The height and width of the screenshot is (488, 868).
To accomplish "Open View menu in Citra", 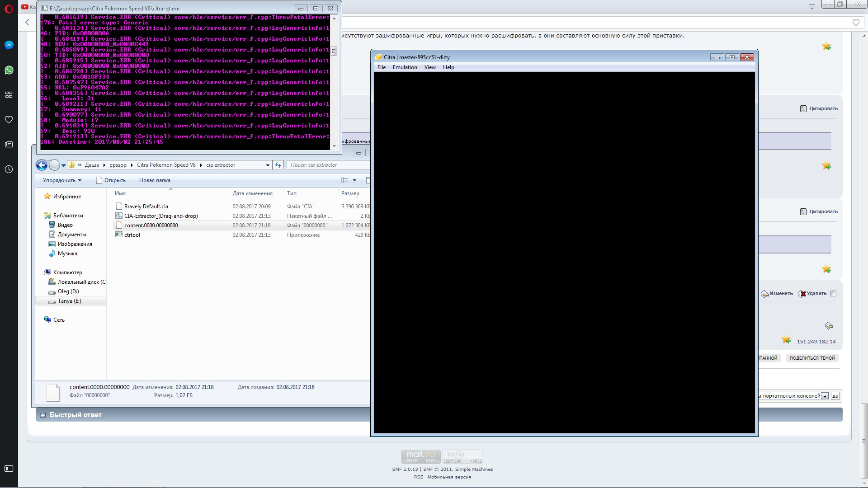I will pos(430,67).
